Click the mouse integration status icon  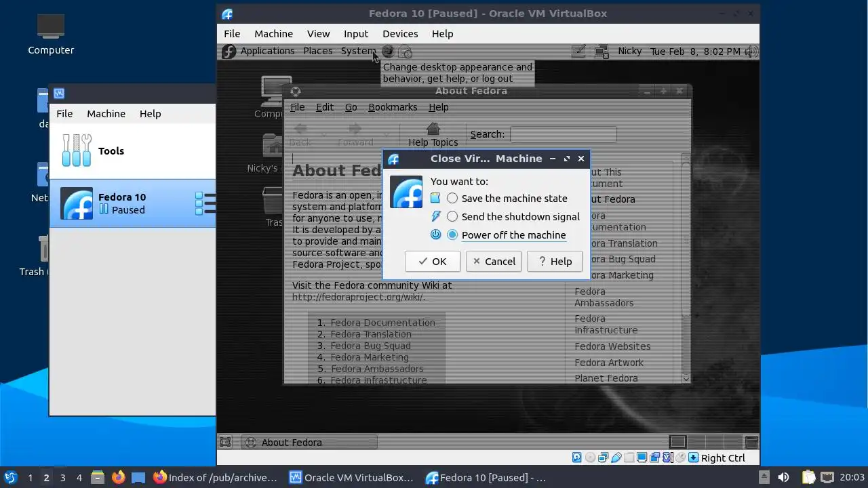[681, 458]
